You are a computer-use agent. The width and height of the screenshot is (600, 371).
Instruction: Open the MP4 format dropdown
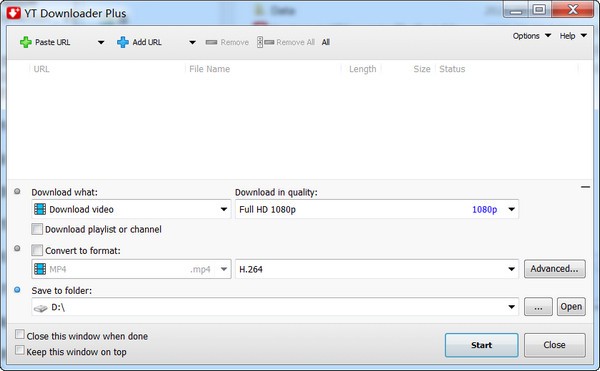coord(224,269)
